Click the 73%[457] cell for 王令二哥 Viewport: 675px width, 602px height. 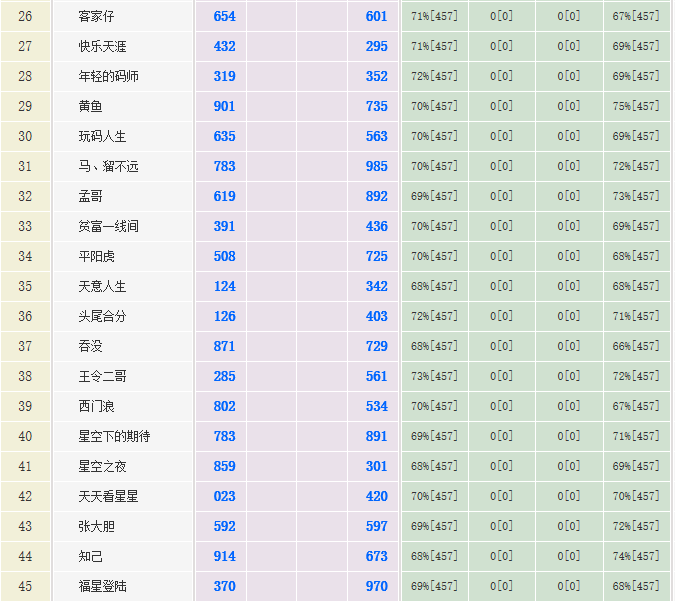pyautogui.click(x=434, y=377)
